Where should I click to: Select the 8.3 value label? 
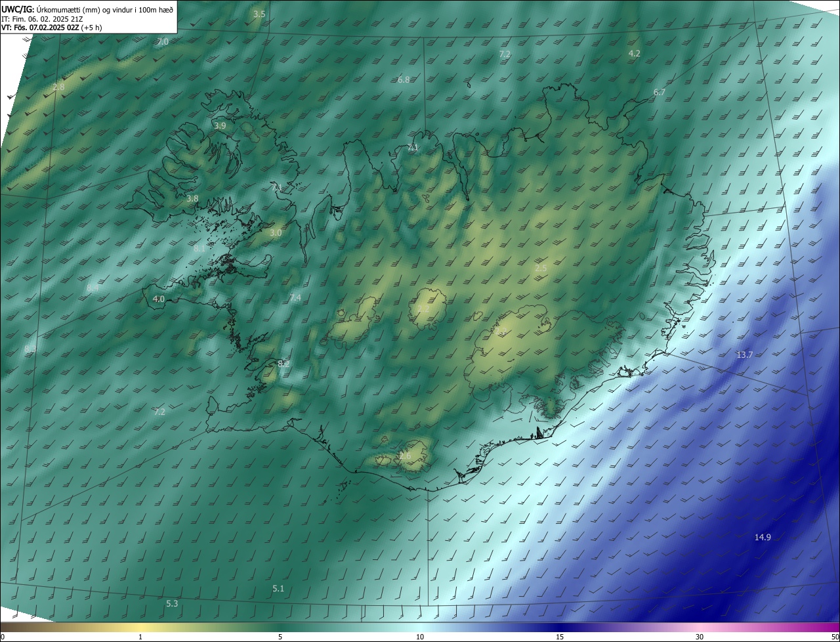click(x=30, y=349)
